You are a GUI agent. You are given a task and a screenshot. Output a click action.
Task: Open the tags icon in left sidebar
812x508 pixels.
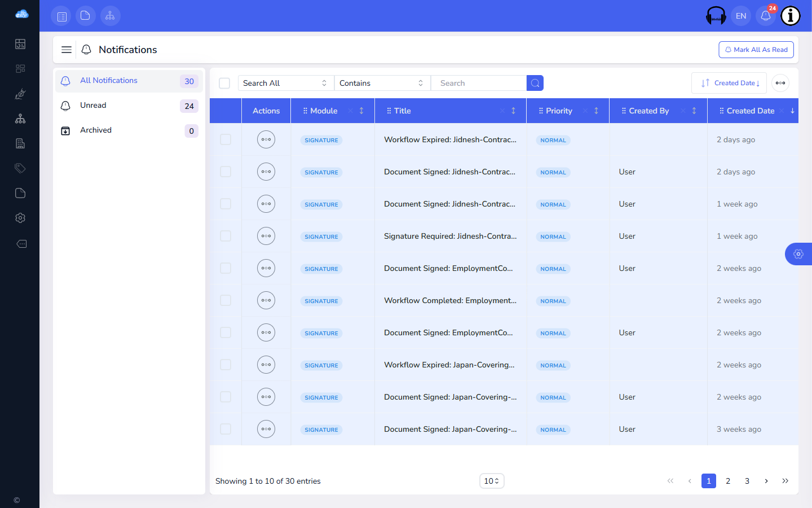click(20, 168)
